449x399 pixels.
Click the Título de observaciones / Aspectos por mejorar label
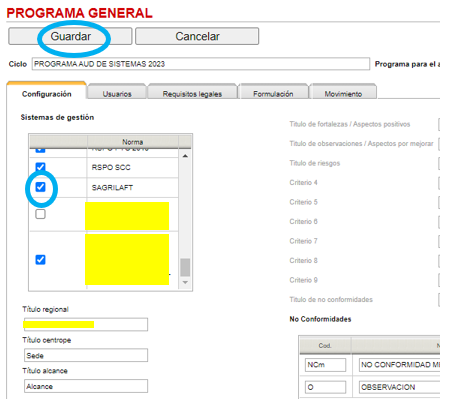[x=361, y=144]
